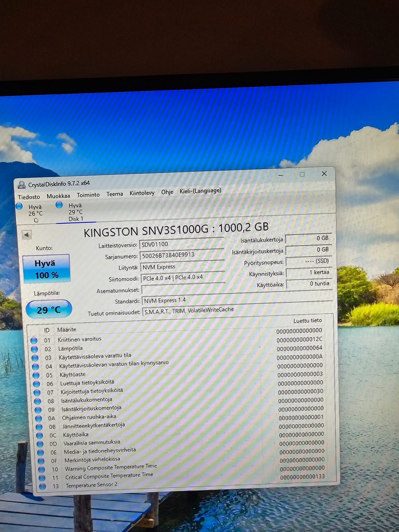Image resolution: width=399 pixels, height=532 pixels.
Task: Click the previous disk arrow button
Action: (27, 235)
